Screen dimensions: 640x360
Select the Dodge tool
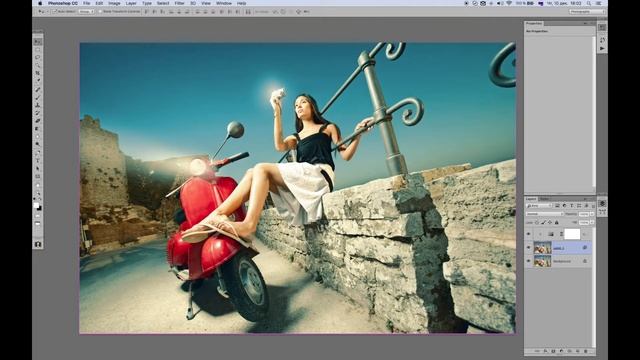tap(38, 144)
